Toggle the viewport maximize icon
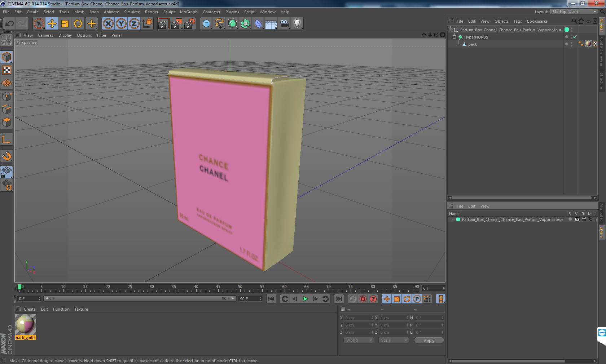This screenshot has height=364, width=606. [443, 35]
